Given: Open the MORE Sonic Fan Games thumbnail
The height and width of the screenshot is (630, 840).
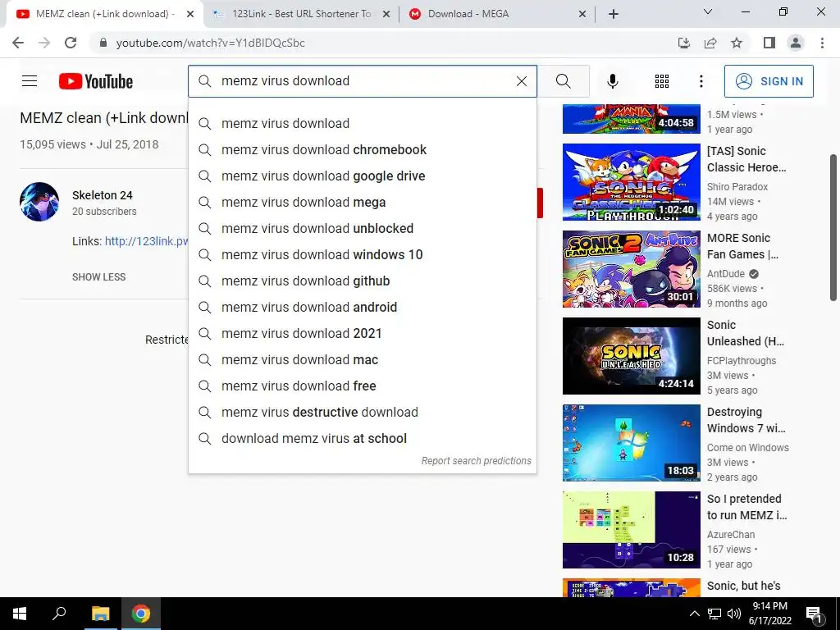Looking at the screenshot, I should 631,269.
